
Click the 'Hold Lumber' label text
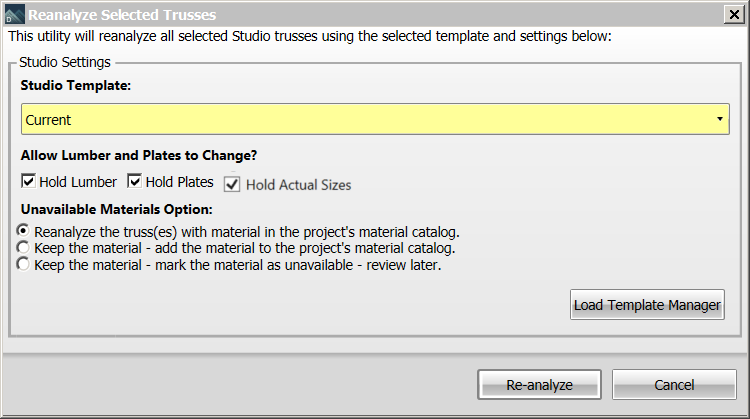[x=78, y=182]
